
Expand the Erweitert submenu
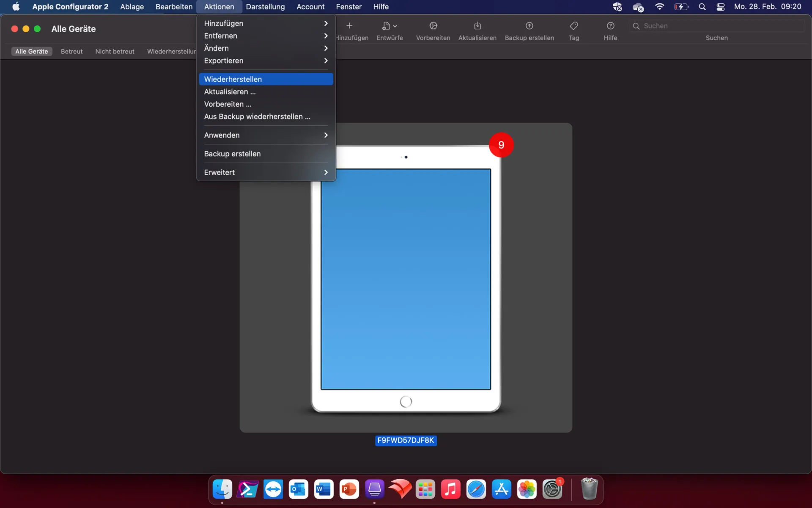point(266,172)
